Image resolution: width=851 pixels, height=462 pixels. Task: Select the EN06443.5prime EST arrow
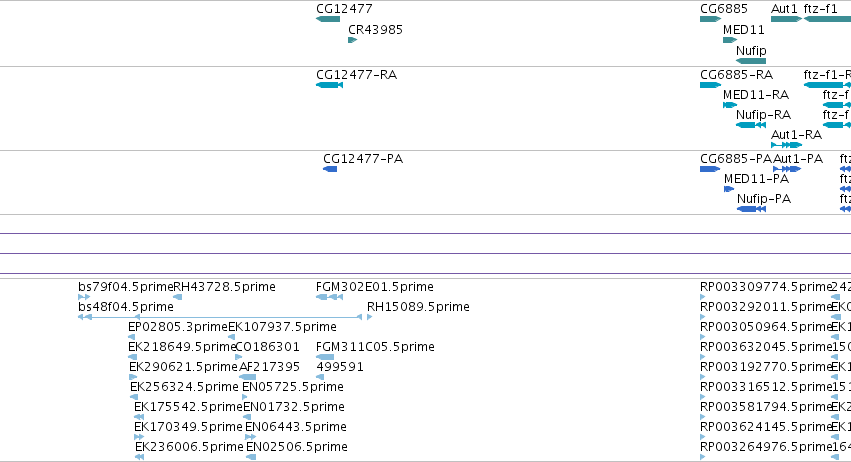[x=250, y=437]
